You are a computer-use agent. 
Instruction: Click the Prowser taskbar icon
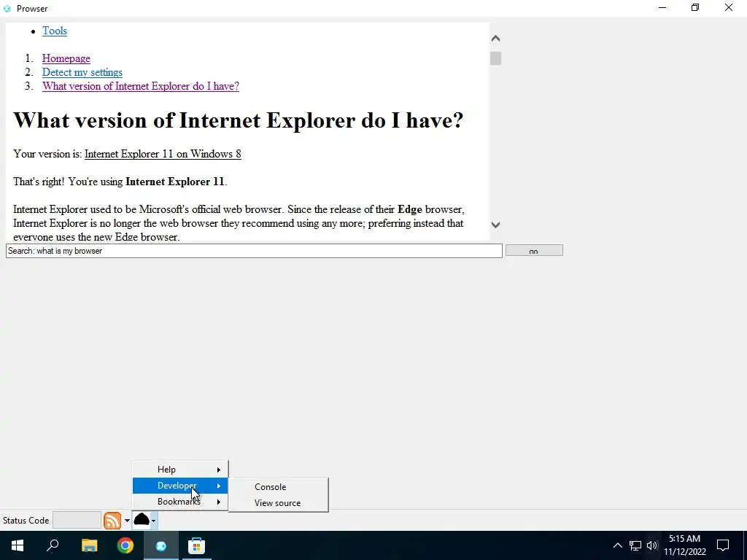(161, 545)
